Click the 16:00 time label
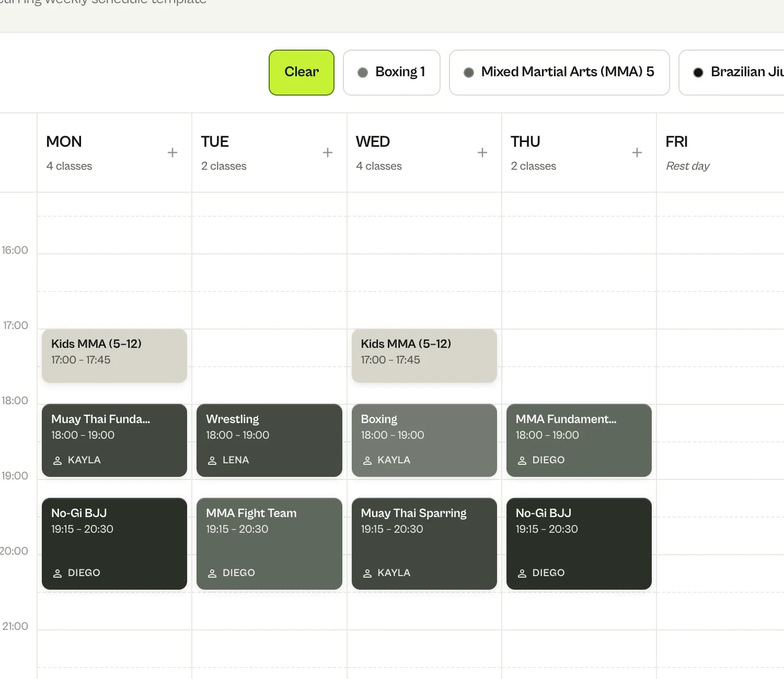Image resolution: width=784 pixels, height=679 pixels. tap(15, 250)
